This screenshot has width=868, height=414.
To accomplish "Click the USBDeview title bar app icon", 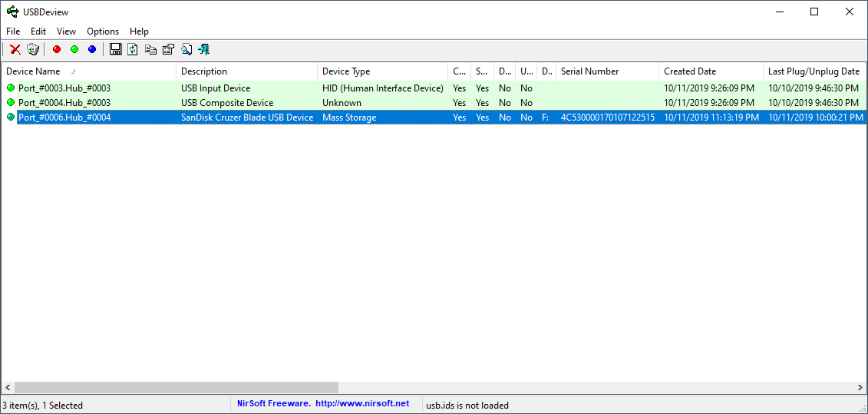I will click(x=12, y=12).
